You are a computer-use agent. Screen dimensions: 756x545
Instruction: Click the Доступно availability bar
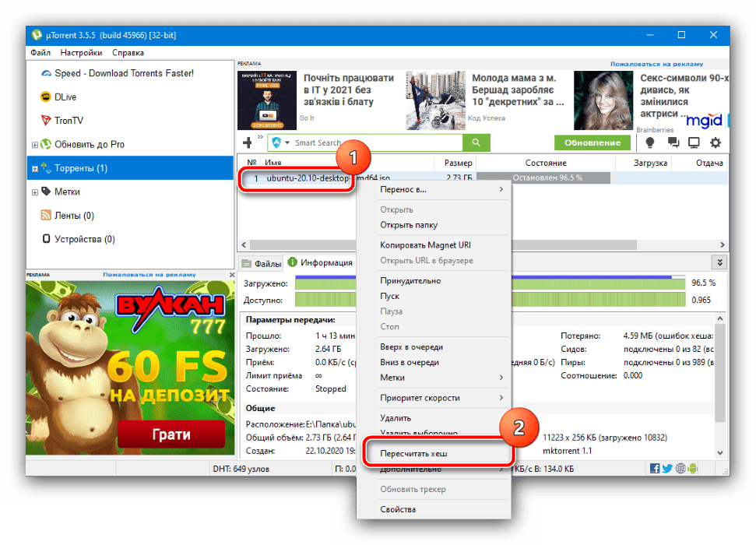(490, 300)
